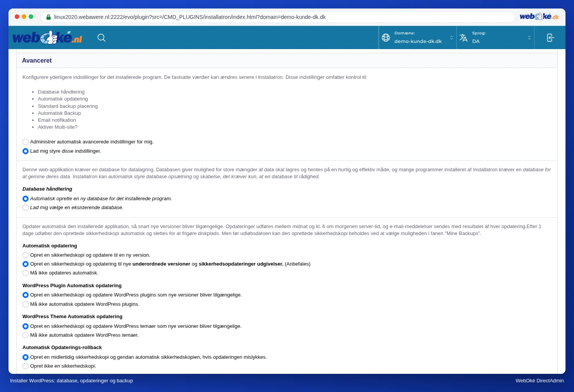
Task: Click the padlock icon in address bar
Action: click(48, 17)
